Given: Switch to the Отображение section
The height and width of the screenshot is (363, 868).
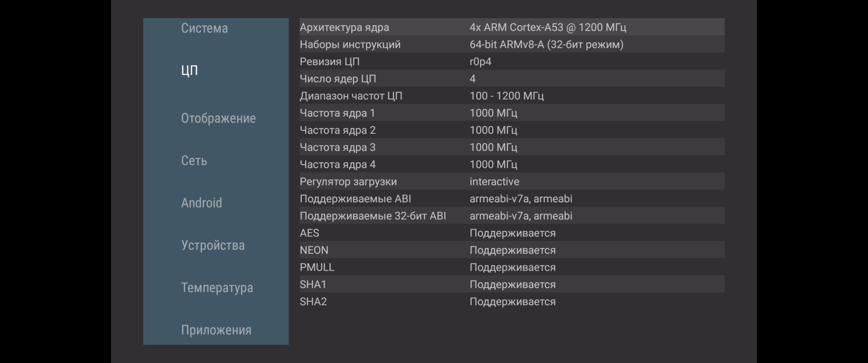Looking at the screenshot, I should 218,118.
